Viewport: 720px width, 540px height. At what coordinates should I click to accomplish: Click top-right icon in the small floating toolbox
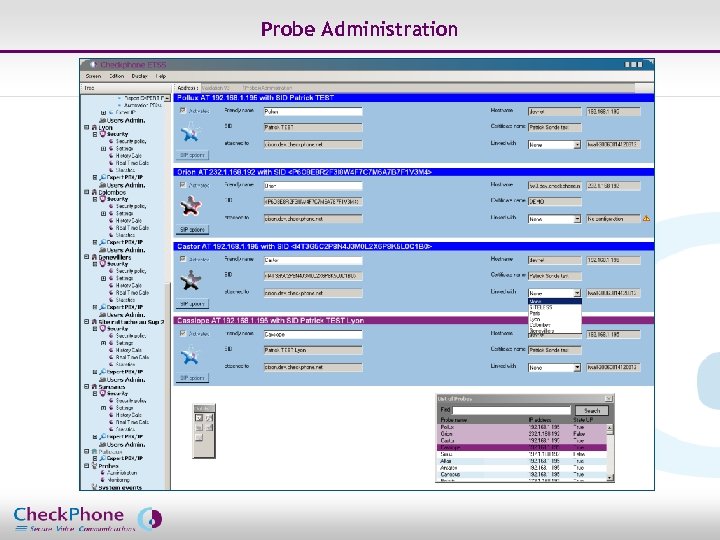209,418
